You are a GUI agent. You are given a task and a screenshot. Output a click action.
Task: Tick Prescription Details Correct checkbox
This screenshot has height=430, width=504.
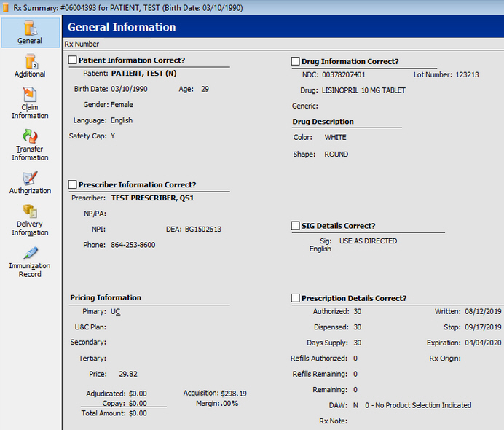(x=296, y=298)
